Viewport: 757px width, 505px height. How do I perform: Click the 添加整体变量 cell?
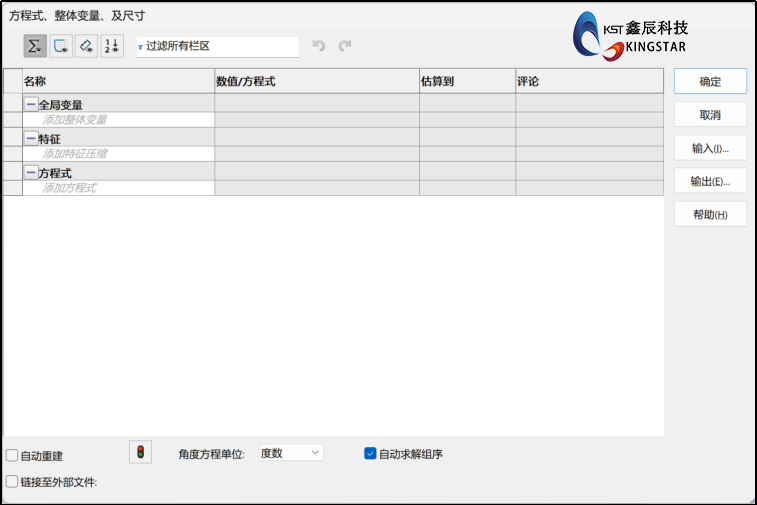click(127, 120)
